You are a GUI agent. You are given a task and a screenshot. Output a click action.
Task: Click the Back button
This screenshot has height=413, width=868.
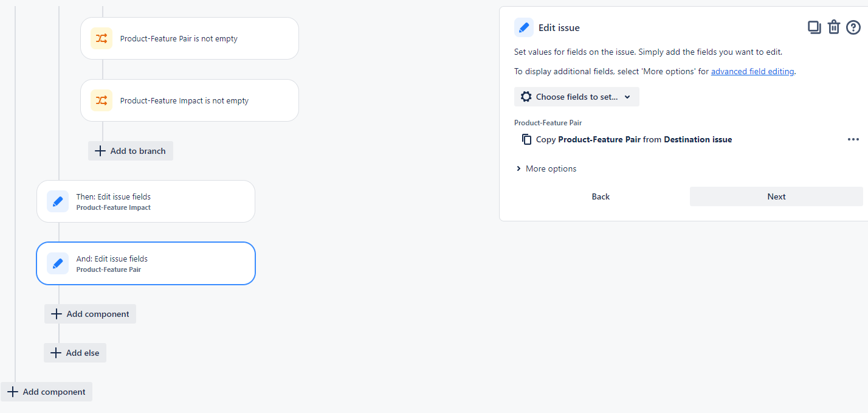tap(601, 196)
